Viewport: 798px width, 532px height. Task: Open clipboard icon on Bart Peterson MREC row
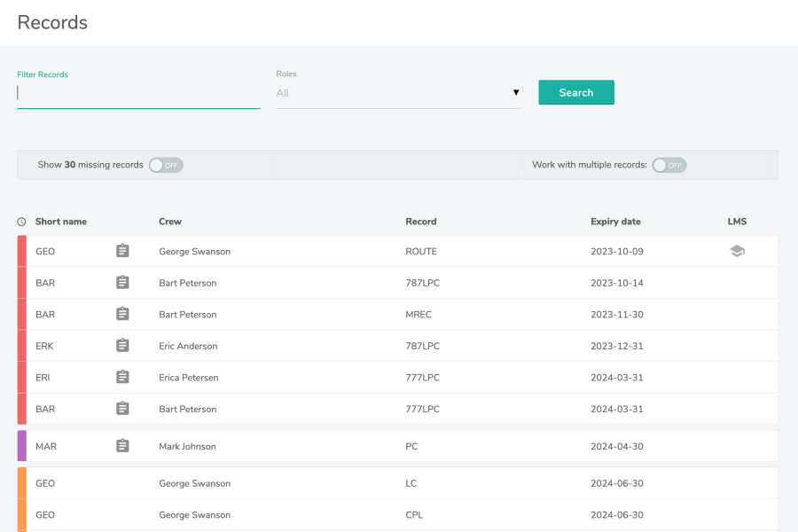tap(122, 314)
